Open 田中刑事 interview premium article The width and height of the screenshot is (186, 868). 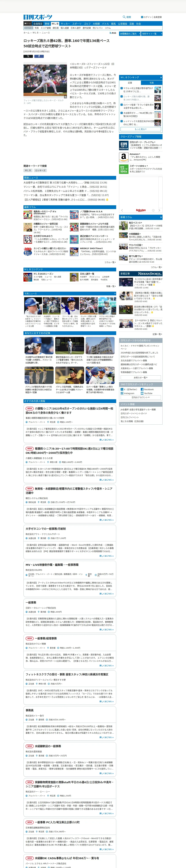click(x=148, y=282)
